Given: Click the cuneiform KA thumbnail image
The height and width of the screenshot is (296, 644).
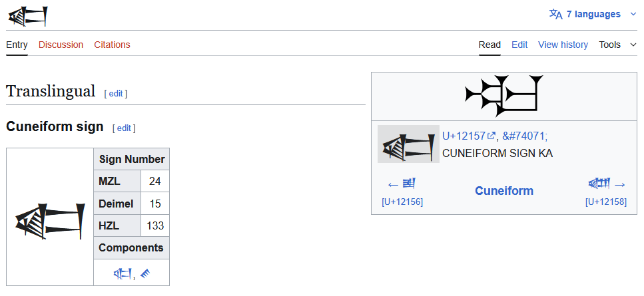Looking at the screenshot, I should coord(408,144).
